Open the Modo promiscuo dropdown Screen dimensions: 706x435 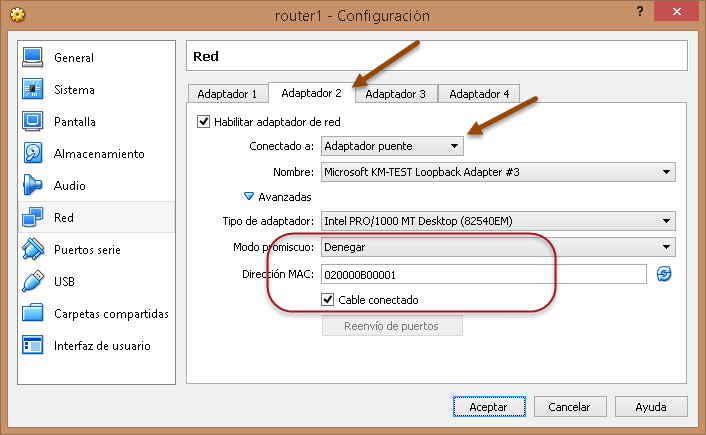tap(497, 247)
